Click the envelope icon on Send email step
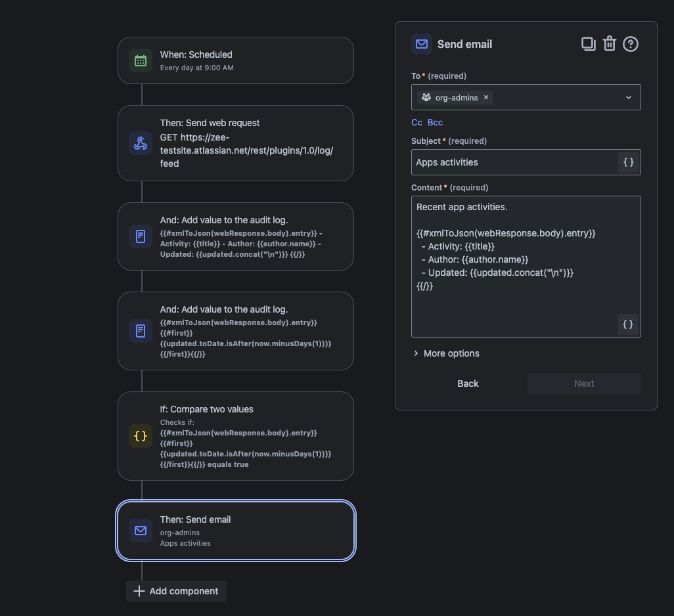This screenshot has width=674, height=616. click(141, 531)
